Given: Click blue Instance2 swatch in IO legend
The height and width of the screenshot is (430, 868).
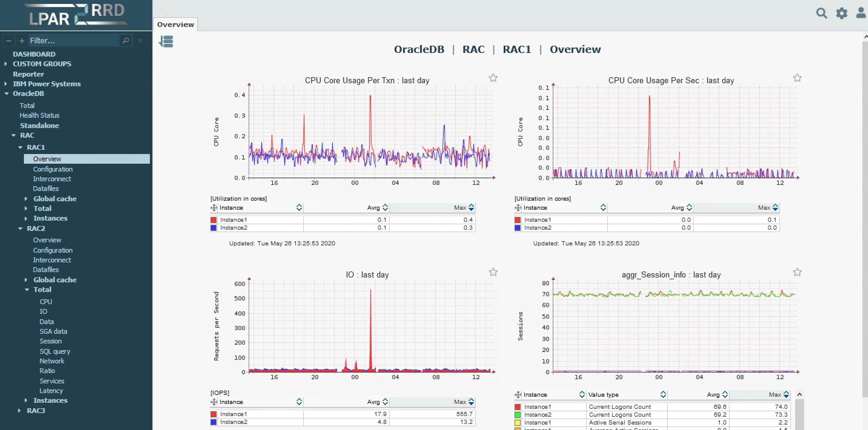Looking at the screenshot, I should point(213,422).
